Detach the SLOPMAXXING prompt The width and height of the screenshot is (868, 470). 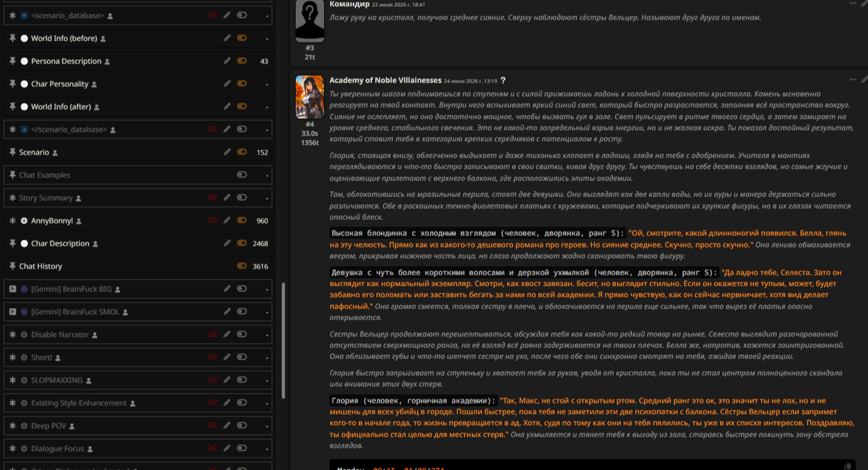coord(213,380)
